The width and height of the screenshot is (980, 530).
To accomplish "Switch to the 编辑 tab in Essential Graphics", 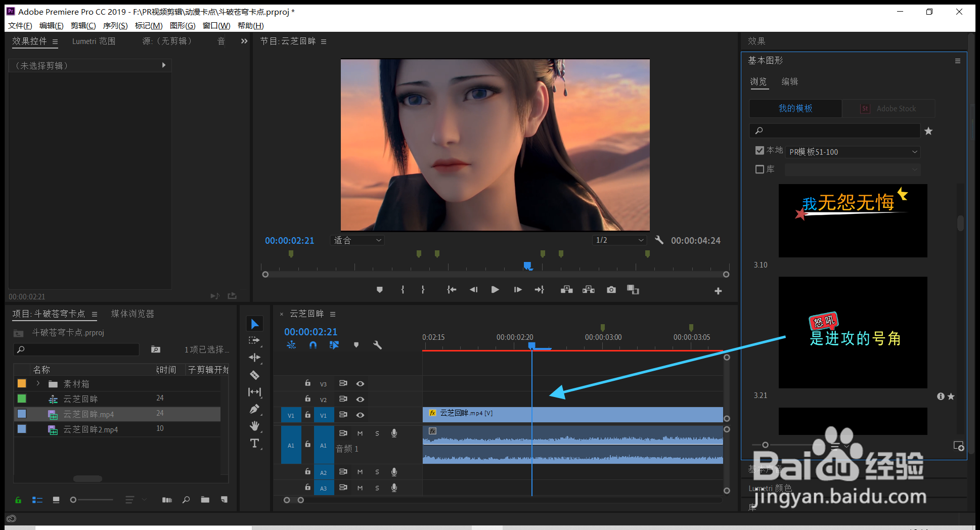I will pos(790,82).
